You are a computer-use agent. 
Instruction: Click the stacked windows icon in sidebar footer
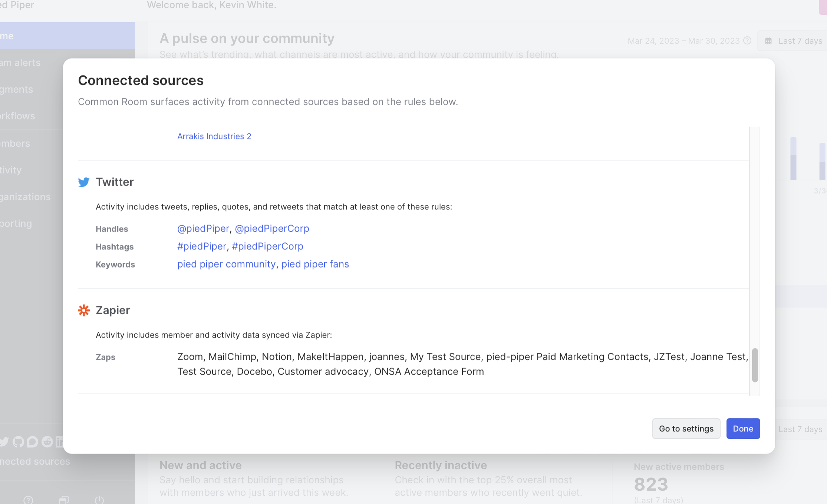[x=64, y=500]
